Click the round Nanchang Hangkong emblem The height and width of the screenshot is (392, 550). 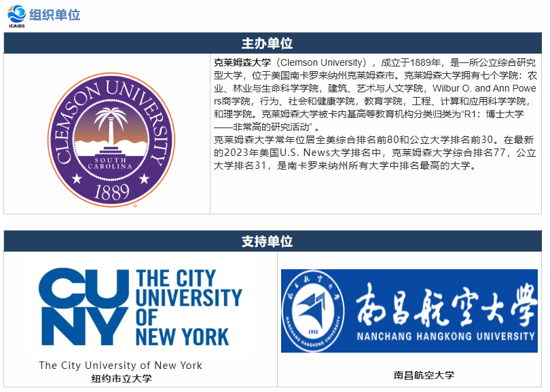point(313,311)
